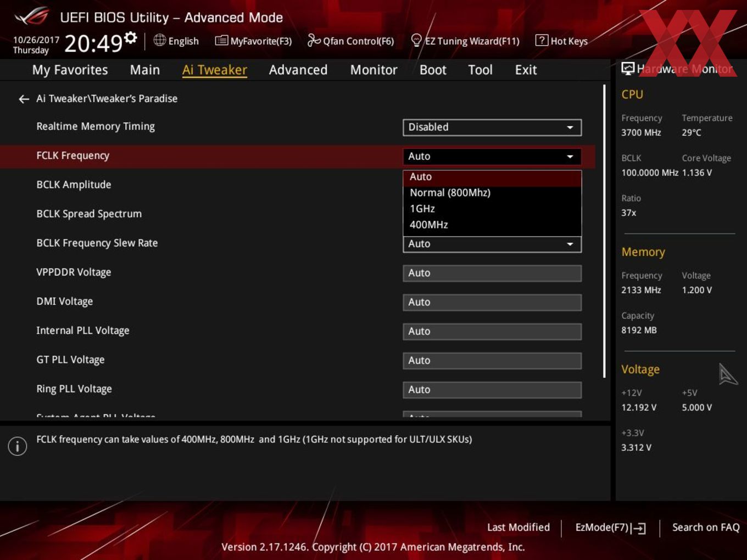This screenshot has width=747, height=560.
Task: Choose Normal (800Mhz) option
Action: (492, 193)
